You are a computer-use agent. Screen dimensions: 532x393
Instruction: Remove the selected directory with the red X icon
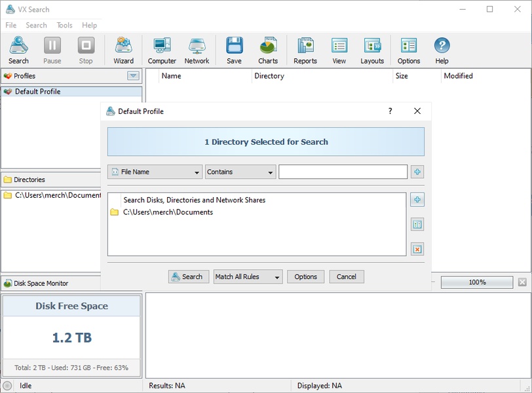coord(419,249)
